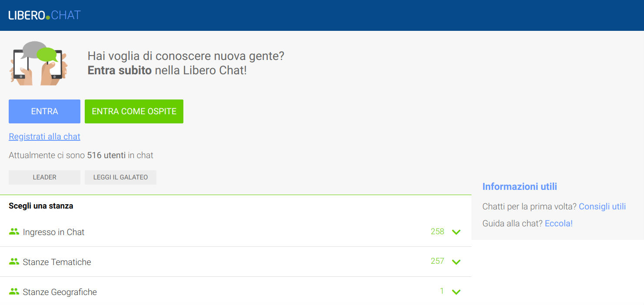The width and height of the screenshot is (644, 305).
Task: Click the 258 user count
Action: coord(437,232)
